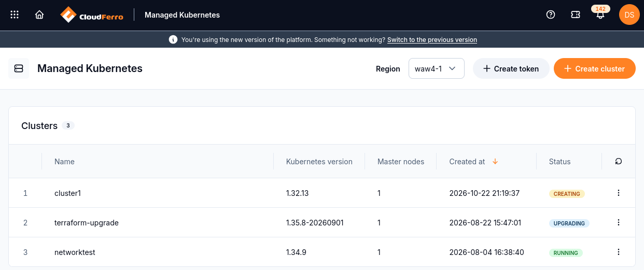Click the Create token button
644x270 pixels.
pos(511,68)
